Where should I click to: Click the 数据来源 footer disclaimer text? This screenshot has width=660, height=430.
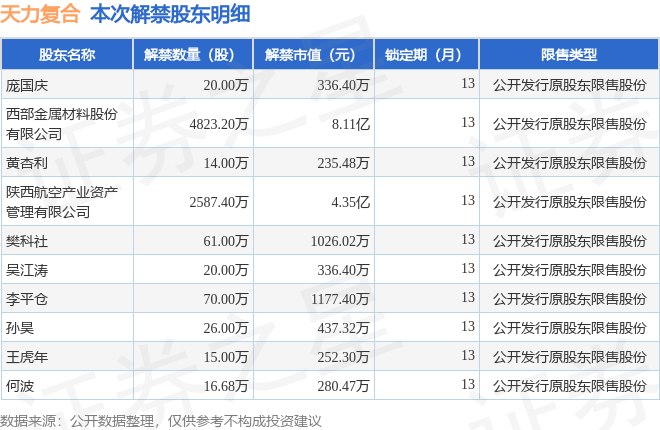(160, 421)
